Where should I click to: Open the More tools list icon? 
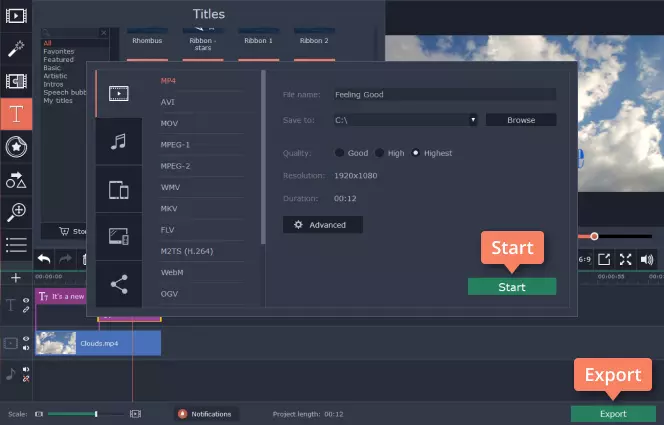pos(16,245)
